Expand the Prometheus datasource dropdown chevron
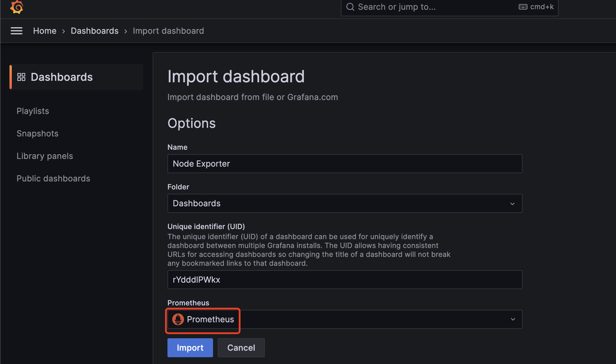Image resolution: width=616 pixels, height=364 pixels. [513, 319]
